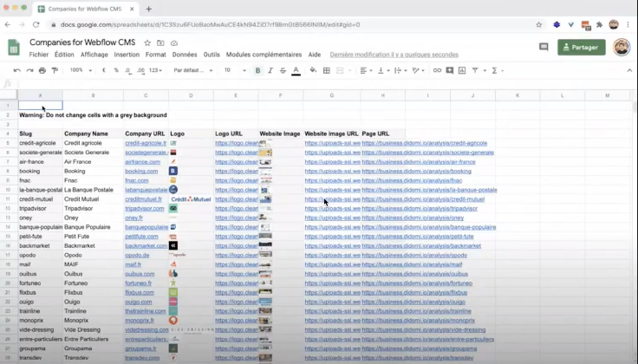Open credit-agricole.fr company URL link

146,143
